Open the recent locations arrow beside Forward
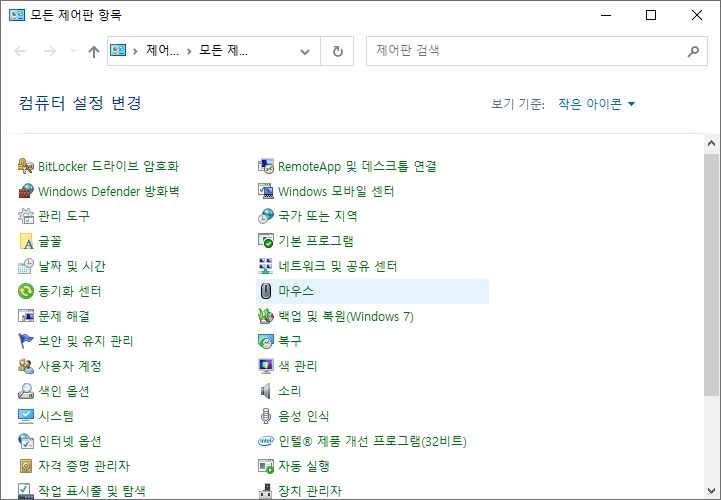This screenshot has height=500, width=721. coord(73,51)
